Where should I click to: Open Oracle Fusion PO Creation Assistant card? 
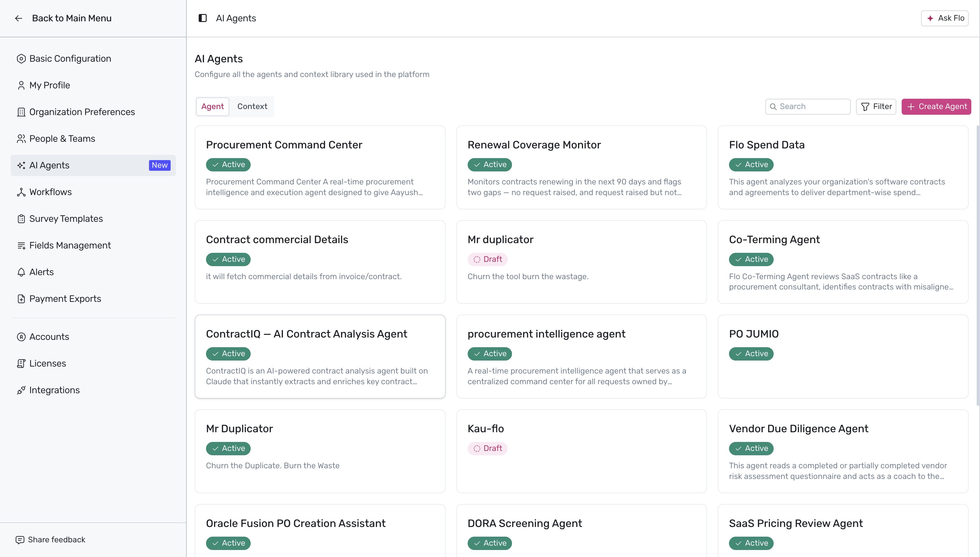320,531
